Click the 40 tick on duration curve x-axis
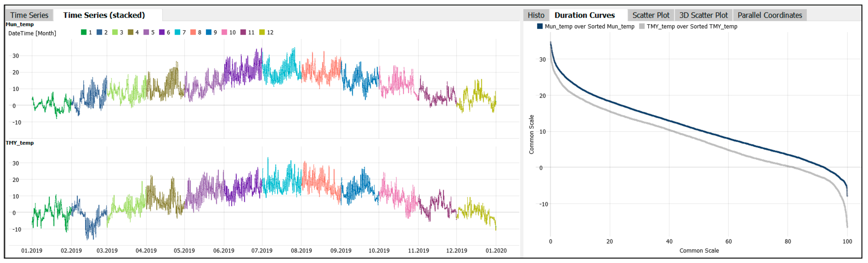The height and width of the screenshot is (263, 868). pyautogui.click(x=669, y=242)
